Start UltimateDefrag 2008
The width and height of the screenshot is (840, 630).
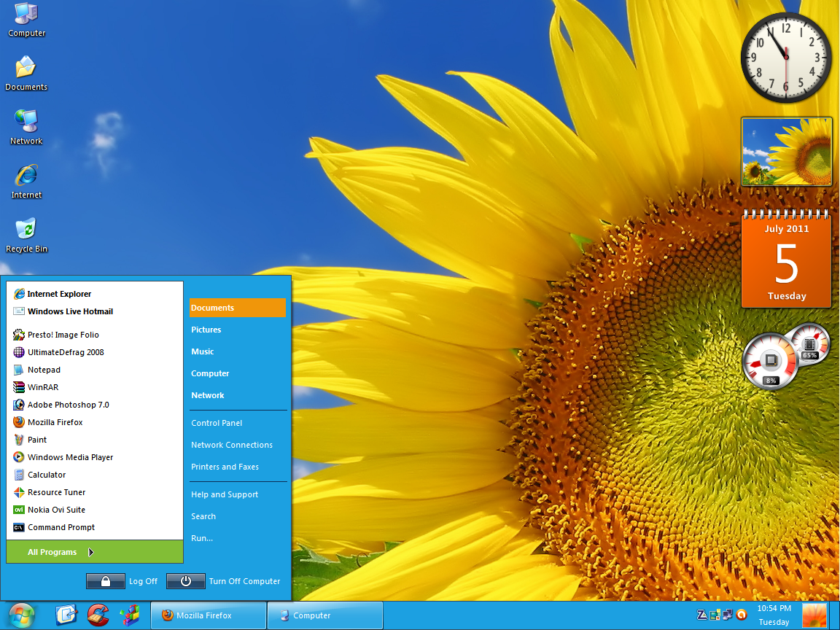click(x=59, y=352)
